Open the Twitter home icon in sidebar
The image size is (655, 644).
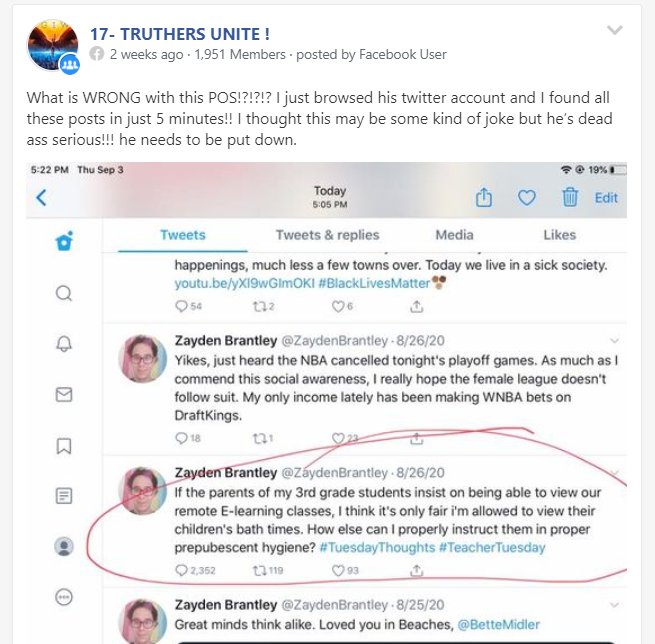[x=64, y=241]
